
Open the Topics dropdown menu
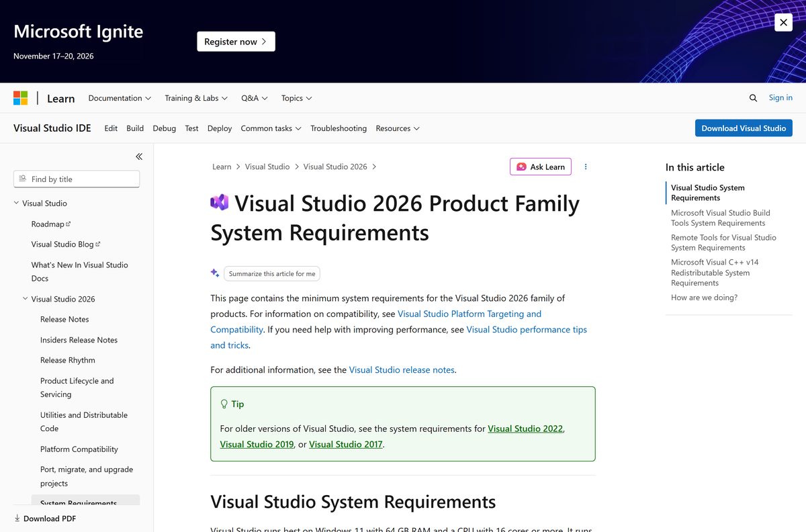[x=296, y=98]
